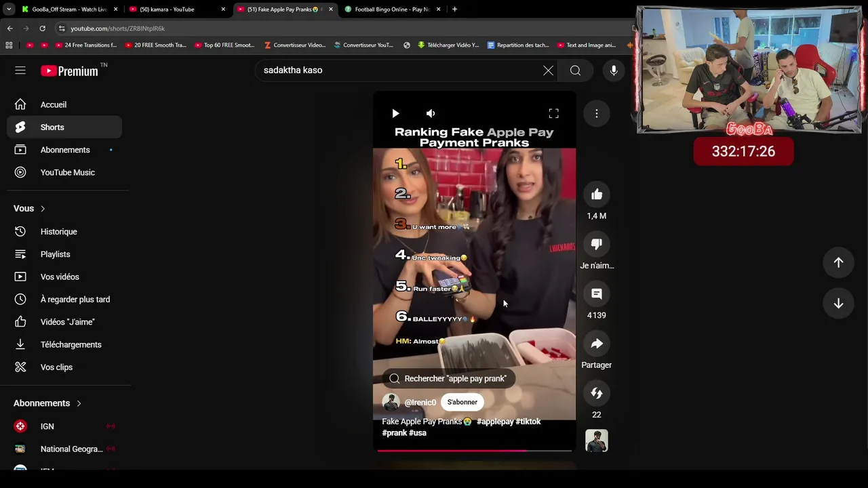Open Historique in the sidebar

(64, 232)
